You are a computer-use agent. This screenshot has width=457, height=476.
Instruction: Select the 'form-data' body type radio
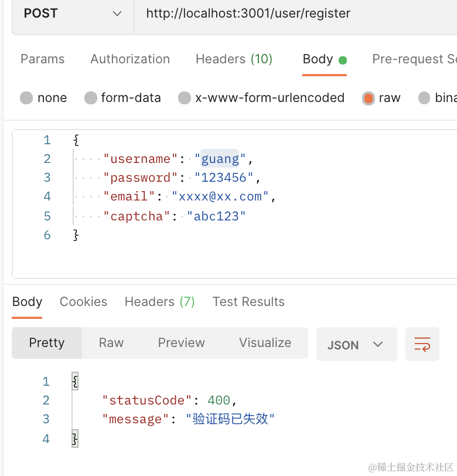pyautogui.click(x=90, y=98)
